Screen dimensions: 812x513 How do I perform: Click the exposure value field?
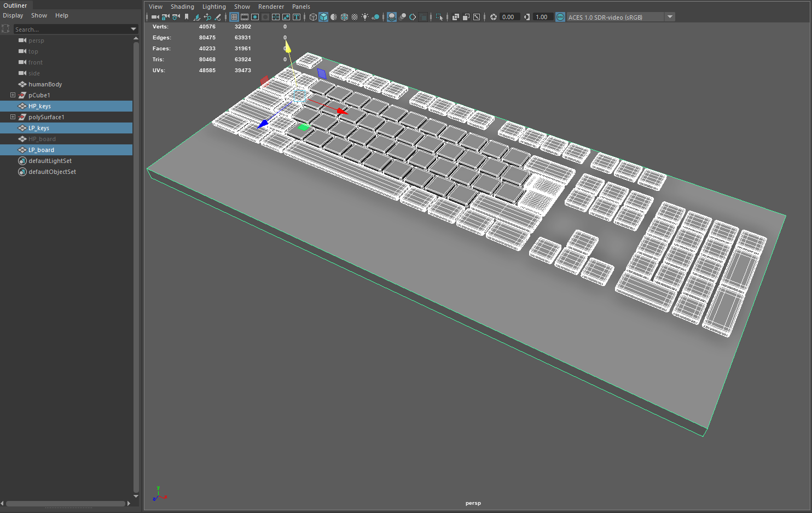(508, 17)
